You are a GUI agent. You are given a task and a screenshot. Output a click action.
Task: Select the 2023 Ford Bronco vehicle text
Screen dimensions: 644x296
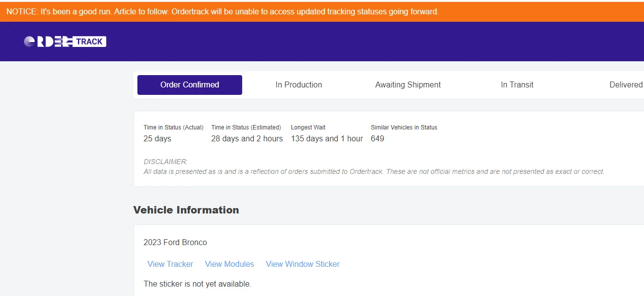coord(175,243)
